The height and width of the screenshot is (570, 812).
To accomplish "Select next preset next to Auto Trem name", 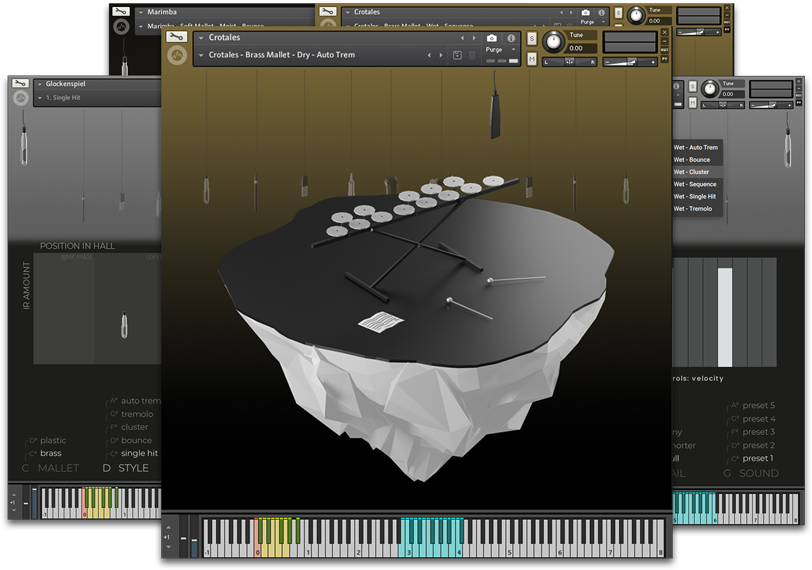I will (x=441, y=55).
